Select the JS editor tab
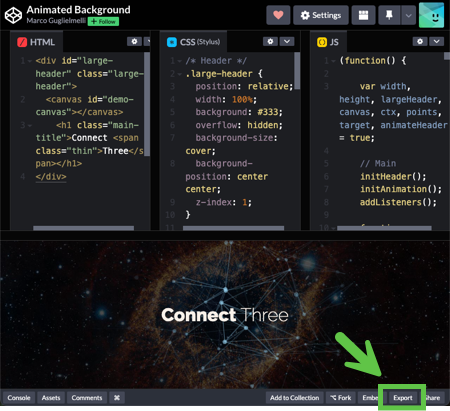 coord(328,42)
